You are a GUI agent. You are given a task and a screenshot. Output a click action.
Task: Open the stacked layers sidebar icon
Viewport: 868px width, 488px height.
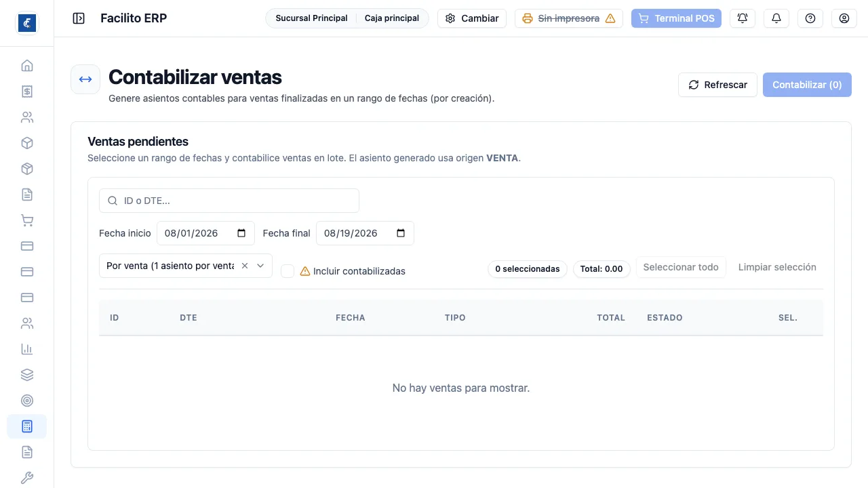[27, 375]
